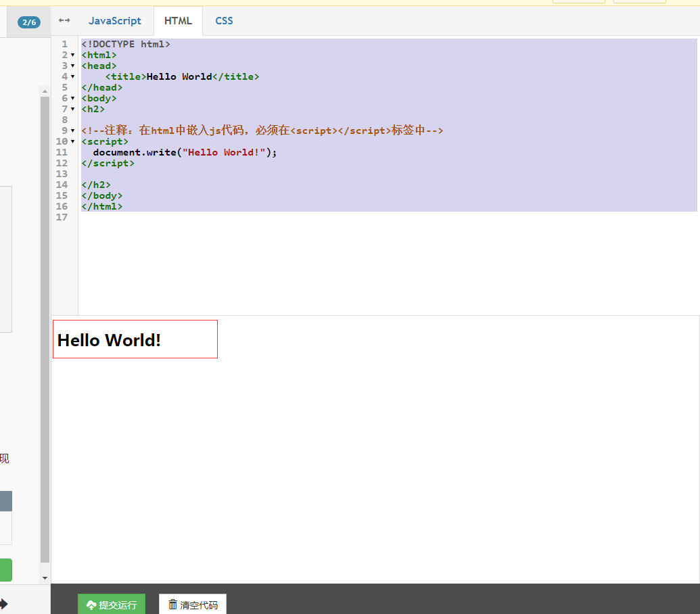Image resolution: width=700 pixels, height=614 pixels.
Task: Click the green partial button at left edge
Action: click(6, 570)
